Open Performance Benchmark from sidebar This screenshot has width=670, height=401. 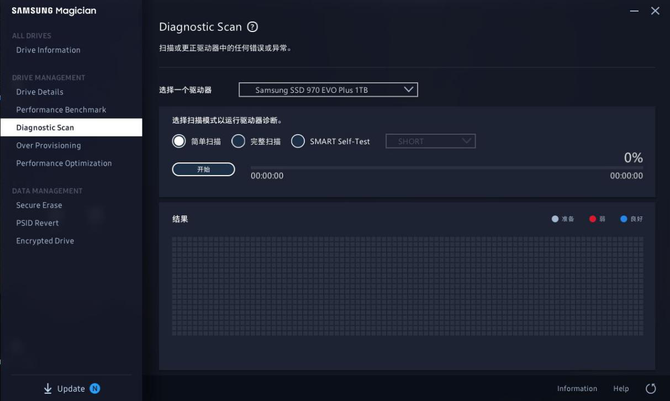point(61,110)
